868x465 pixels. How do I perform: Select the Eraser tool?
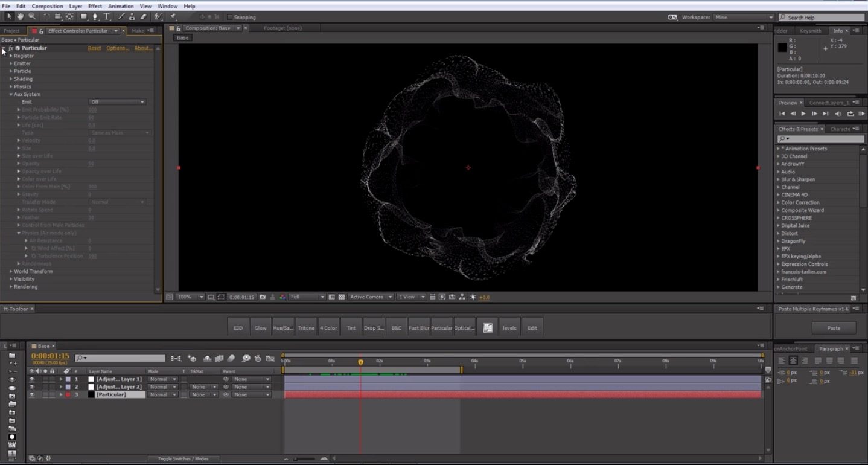click(143, 17)
